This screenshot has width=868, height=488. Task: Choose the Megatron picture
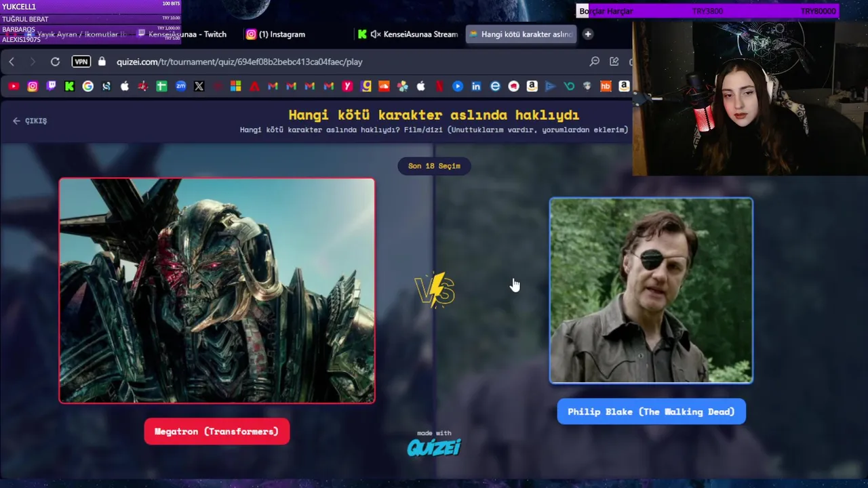tap(217, 291)
